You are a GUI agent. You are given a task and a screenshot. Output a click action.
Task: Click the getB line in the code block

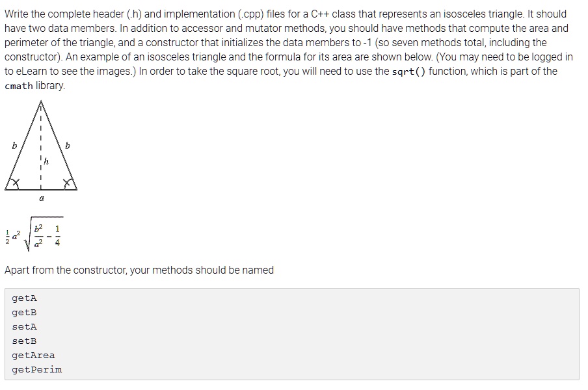(24, 313)
